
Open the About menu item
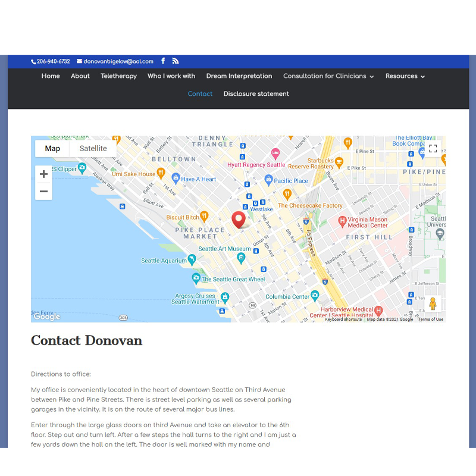[x=80, y=76]
